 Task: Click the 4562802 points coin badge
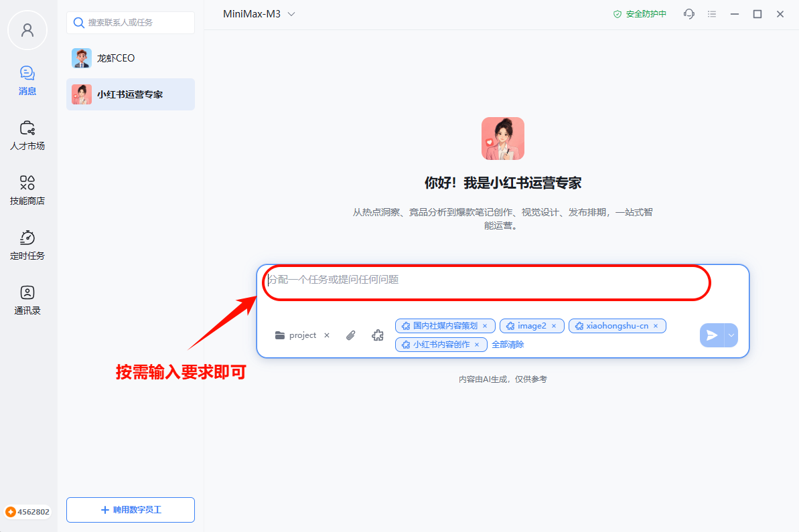tap(28, 512)
